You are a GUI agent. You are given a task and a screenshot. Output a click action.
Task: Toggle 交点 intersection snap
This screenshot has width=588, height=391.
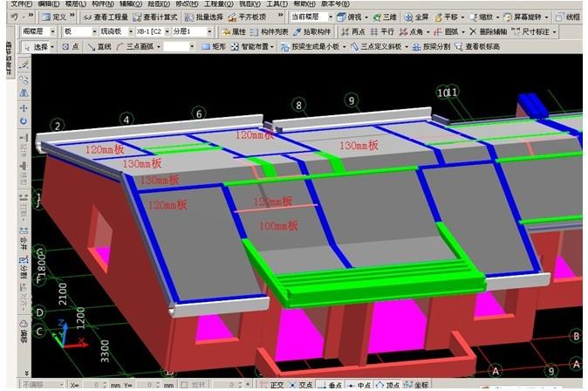tap(304, 384)
